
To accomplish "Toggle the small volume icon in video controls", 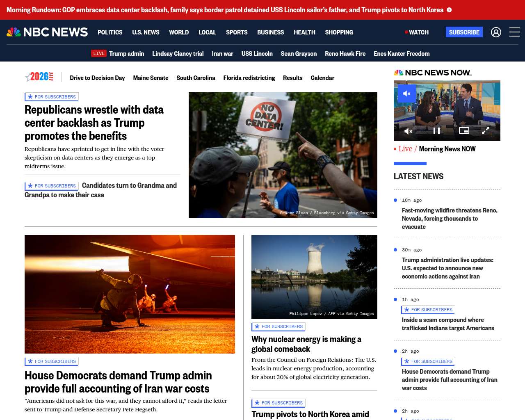I will (x=408, y=131).
